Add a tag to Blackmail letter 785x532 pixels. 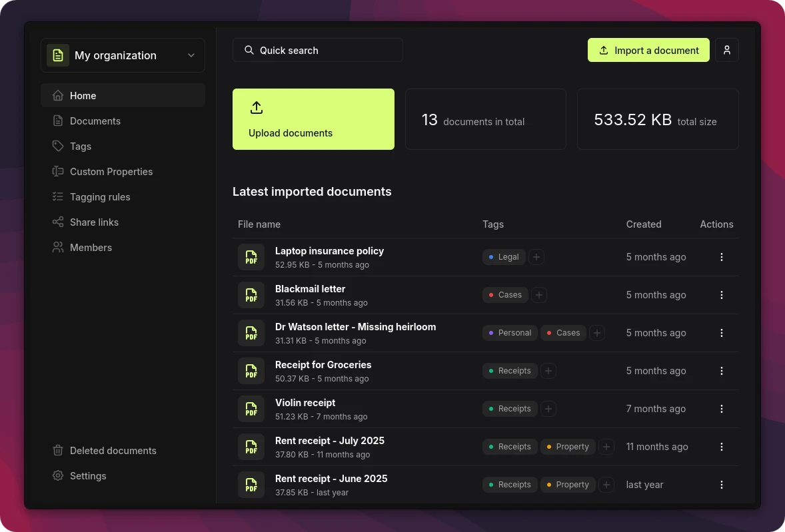click(538, 295)
